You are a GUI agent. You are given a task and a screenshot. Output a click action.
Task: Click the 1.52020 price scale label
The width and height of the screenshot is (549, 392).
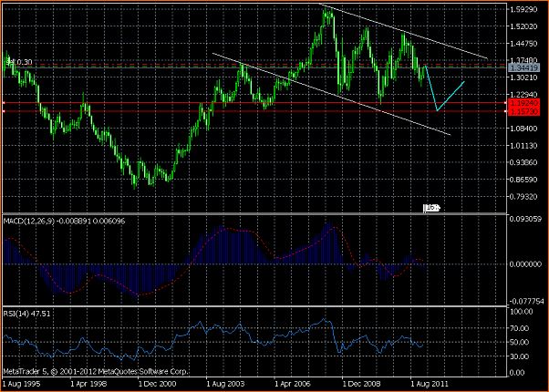pos(523,26)
